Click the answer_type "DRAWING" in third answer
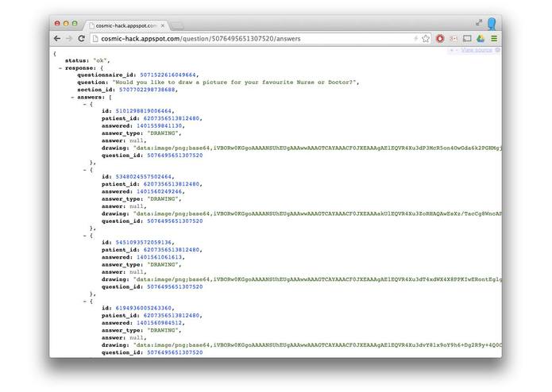Screen dimensions: 552x392 [x=163, y=264]
